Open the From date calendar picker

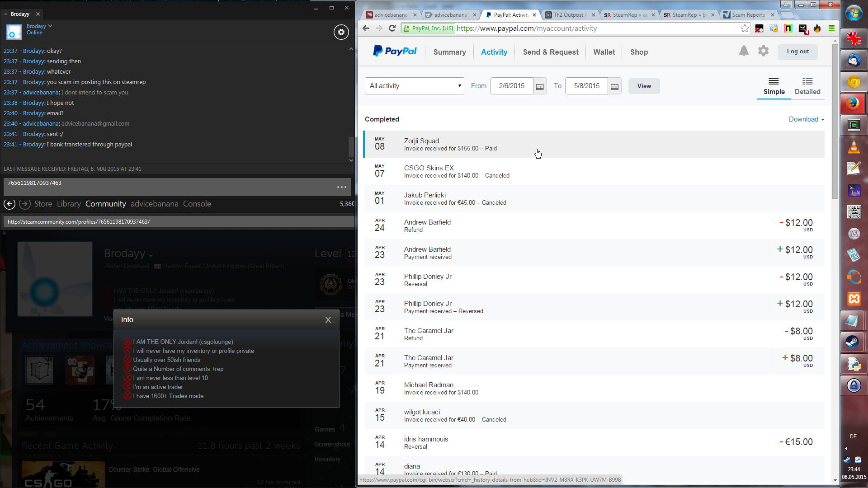pyautogui.click(x=539, y=86)
